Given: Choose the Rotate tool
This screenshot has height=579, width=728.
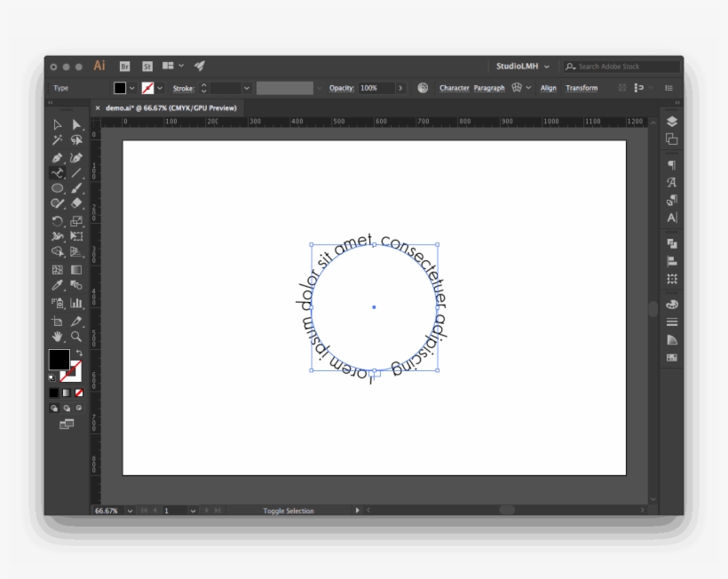Looking at the screenshot, I should pos(57,221).
